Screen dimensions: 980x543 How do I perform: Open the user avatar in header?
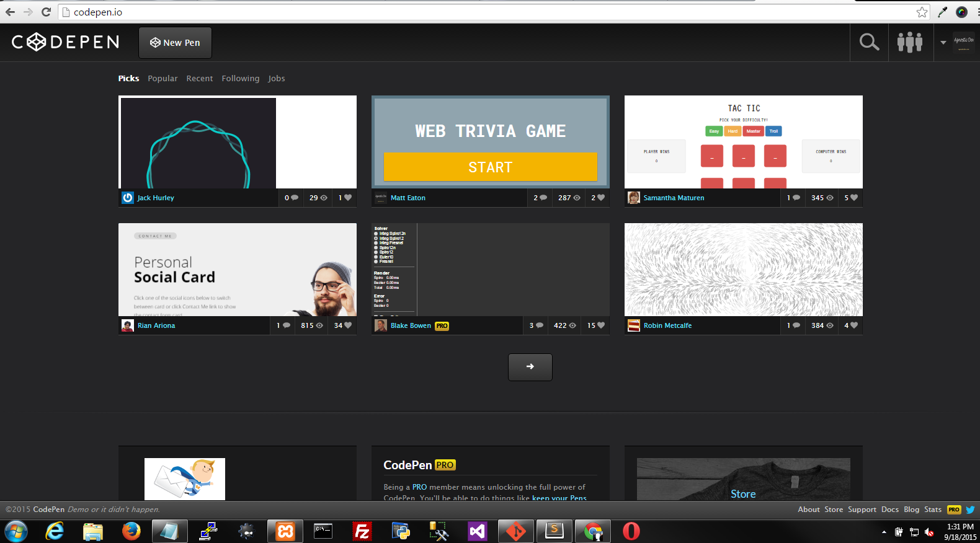(x=964, y=42)
